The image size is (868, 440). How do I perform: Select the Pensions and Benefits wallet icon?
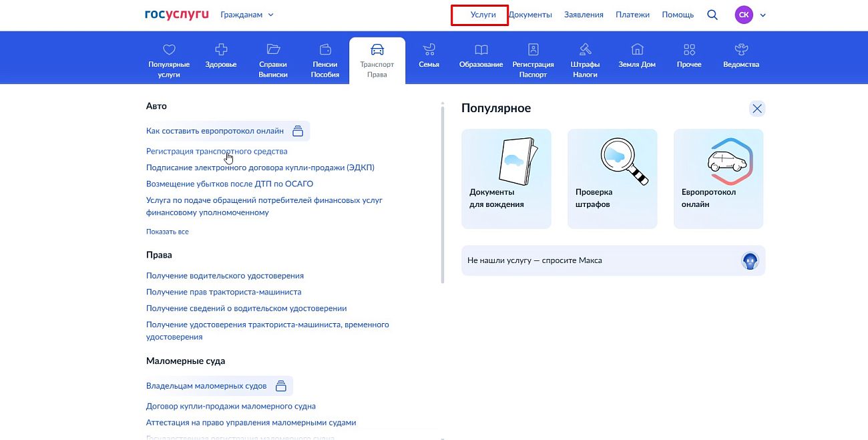pyautogui.click(x=325, y=49)
